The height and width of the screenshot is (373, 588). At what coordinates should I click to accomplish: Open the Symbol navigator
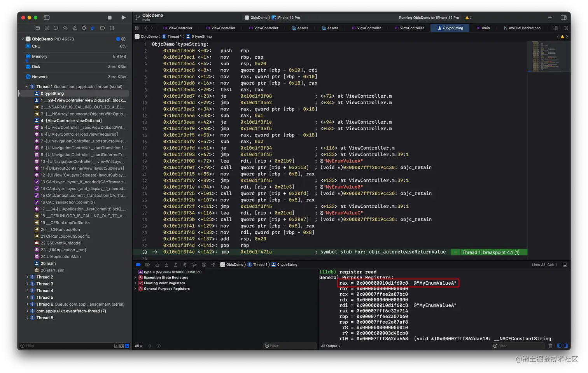[56, 28]
